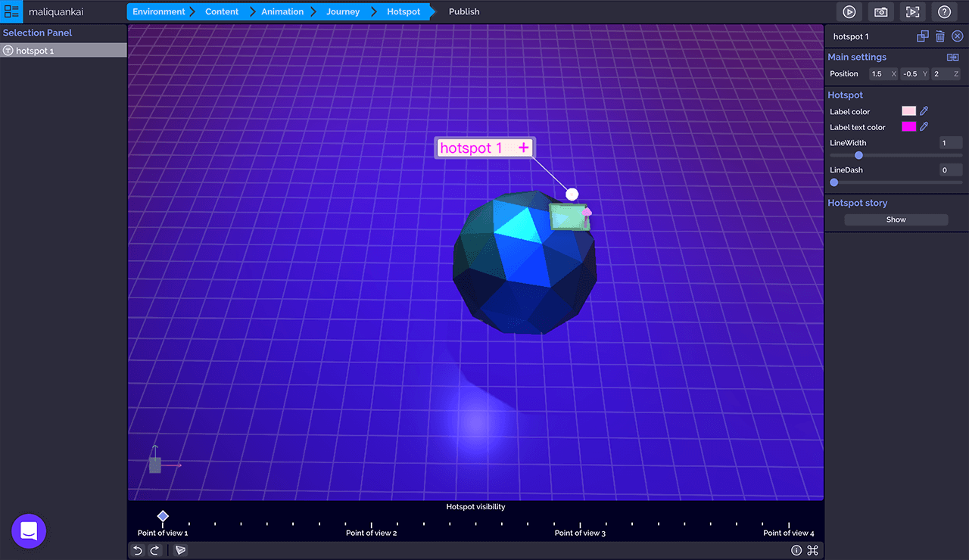
Task: Open the keyboard shortcuts command icon
Action: [812, 550]
